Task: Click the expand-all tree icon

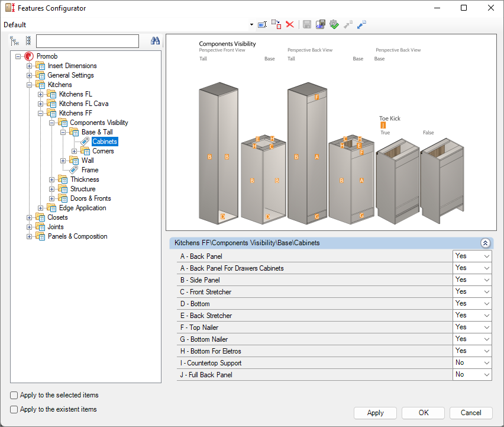Action: [15, 41]
